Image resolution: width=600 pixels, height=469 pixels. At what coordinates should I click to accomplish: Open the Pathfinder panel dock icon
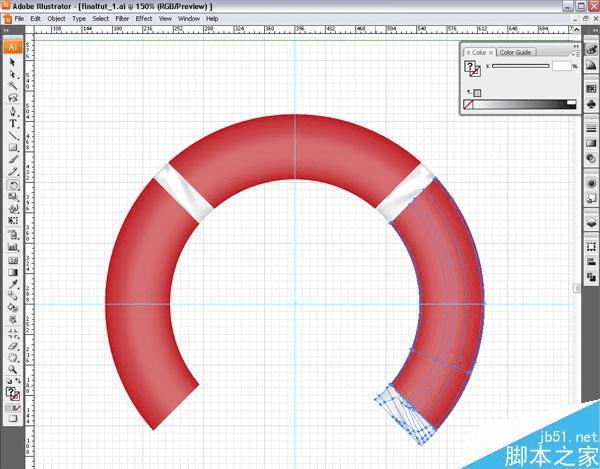(x=591, y=277)
